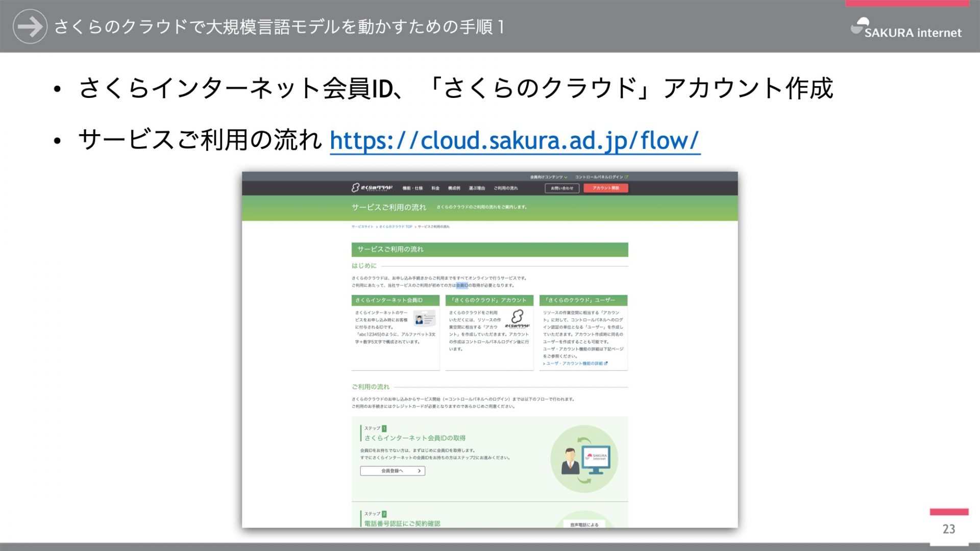Click the chevron on 会員登録へ button

pyautogui.click(x=419, y=471)
